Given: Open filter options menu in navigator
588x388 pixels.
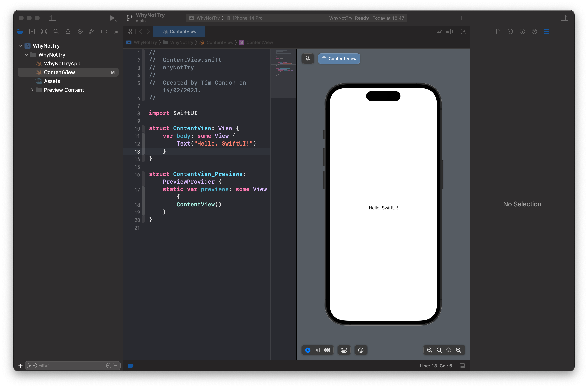Looking at the screenshot, I should pyautogui.click(x=32, y=366).
